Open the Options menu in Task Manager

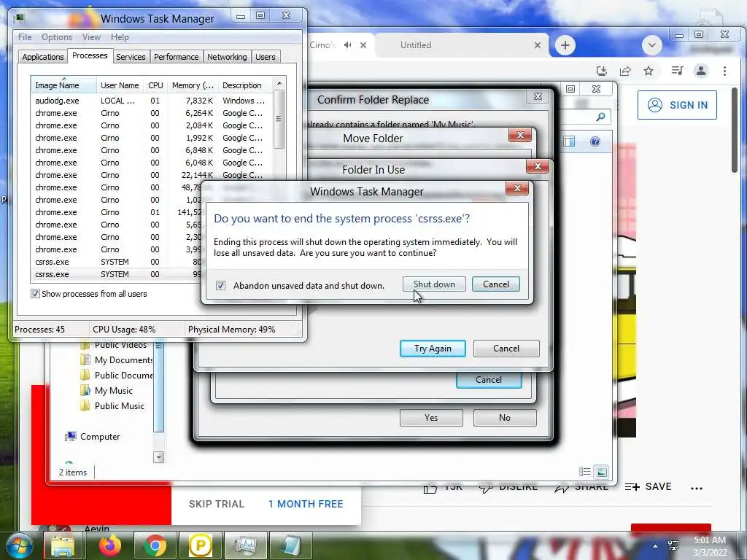57,37
